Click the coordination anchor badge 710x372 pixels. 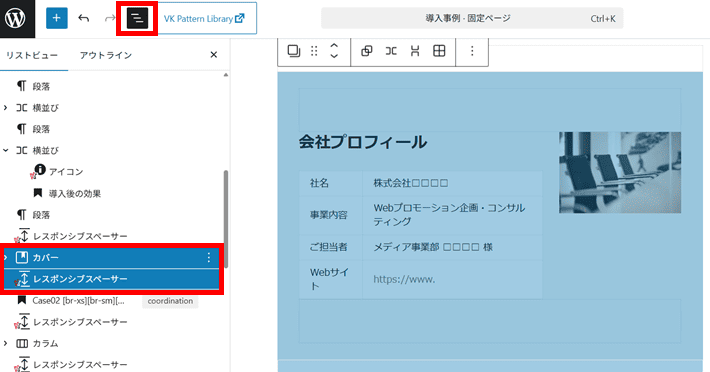coord(170,301)
